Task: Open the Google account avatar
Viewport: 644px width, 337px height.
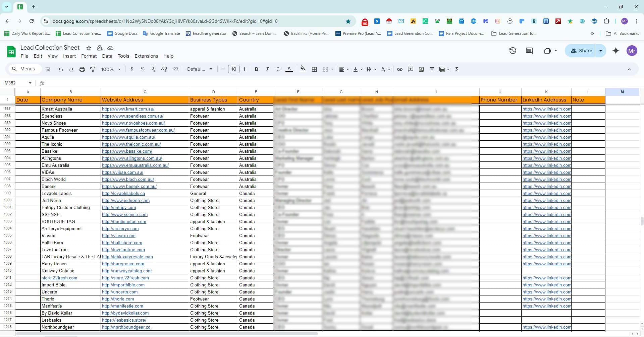Action: (632, 51)
